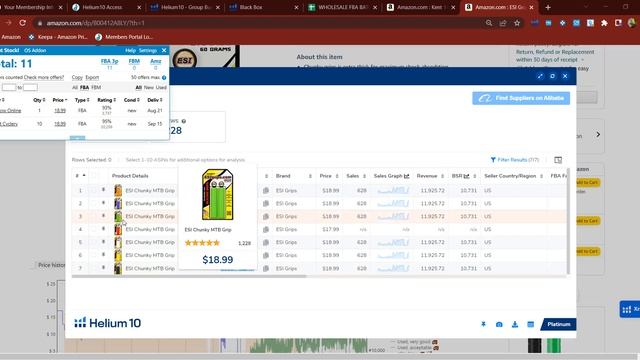Open Keepa - Amazon Price bookmark
The height and width of the screenshot is (360, 640).
click(58, 37)
